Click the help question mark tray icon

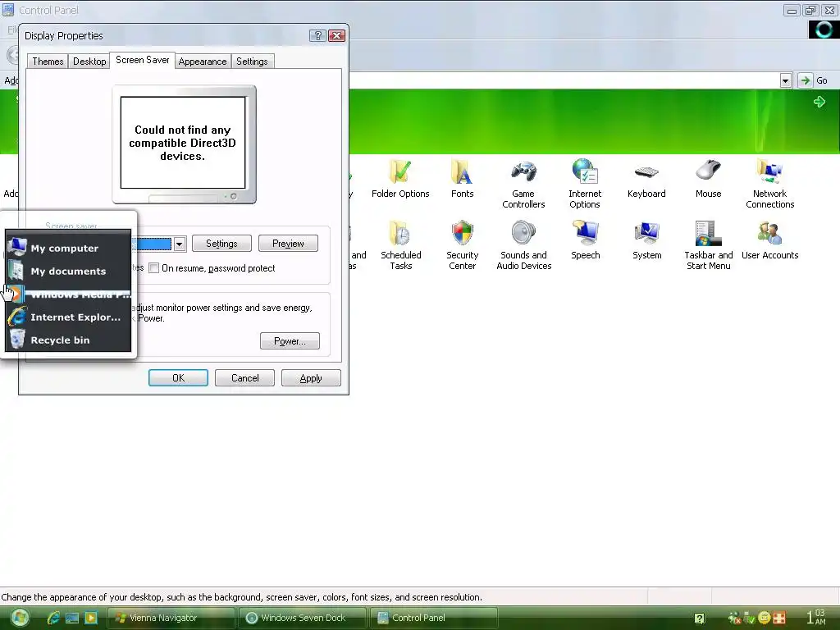click(x=699, y=619)
